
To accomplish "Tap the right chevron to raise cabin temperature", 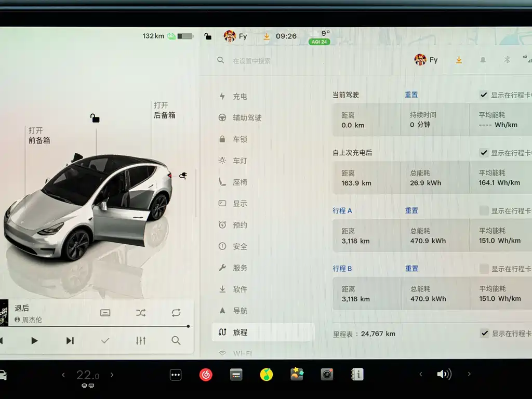I will 112,375.
